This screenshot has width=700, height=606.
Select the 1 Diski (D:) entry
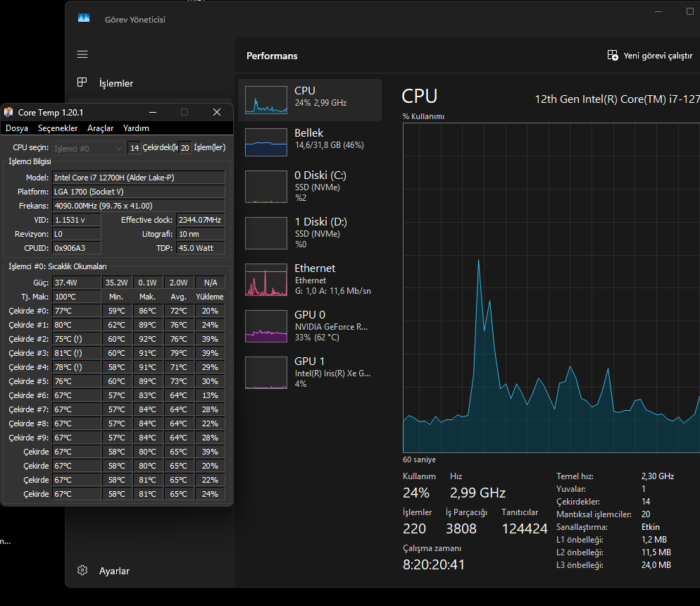(x=310, y=233)
